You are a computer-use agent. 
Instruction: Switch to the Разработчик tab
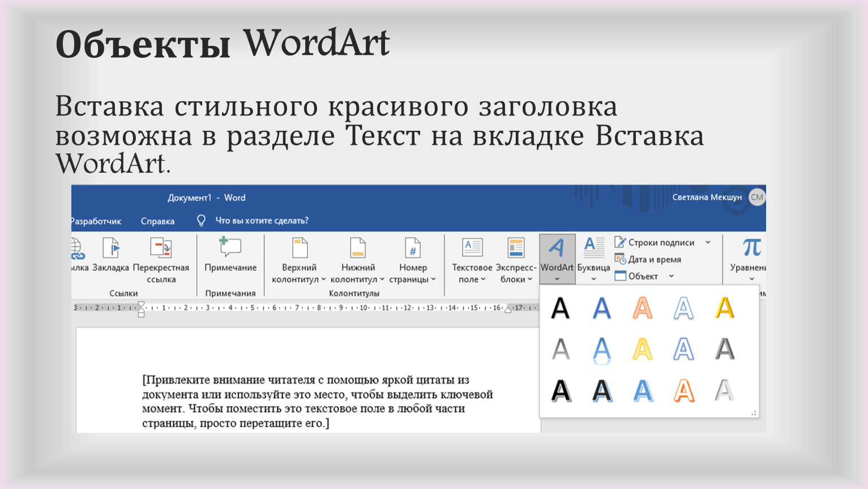click(96, 221)
